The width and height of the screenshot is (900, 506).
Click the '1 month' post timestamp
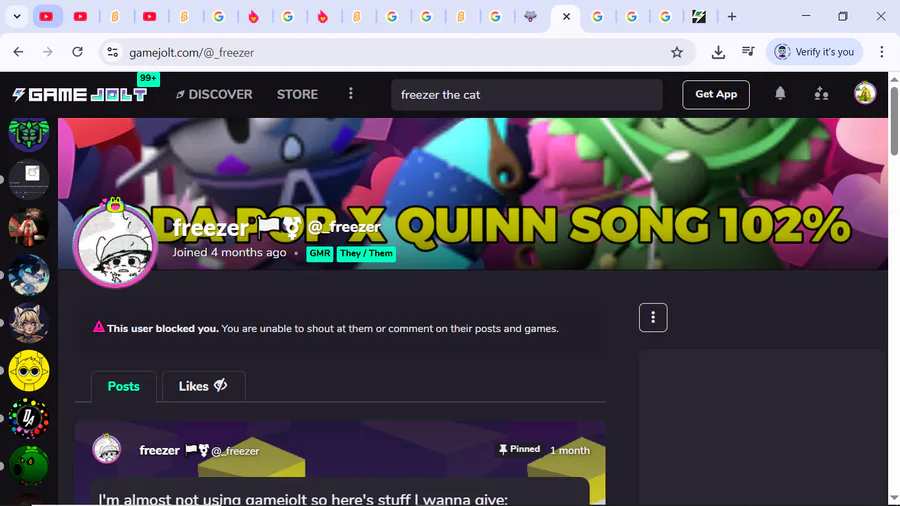[570, 450]
